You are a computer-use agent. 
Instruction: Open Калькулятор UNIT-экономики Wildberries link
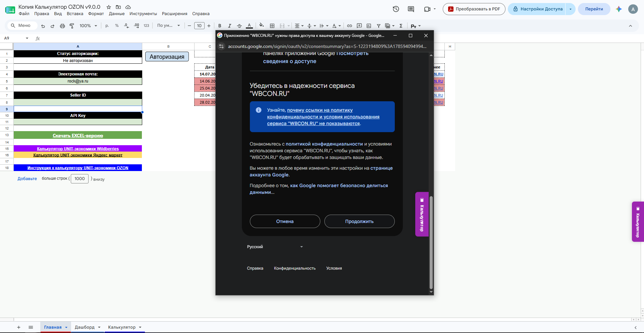[78, 149]
